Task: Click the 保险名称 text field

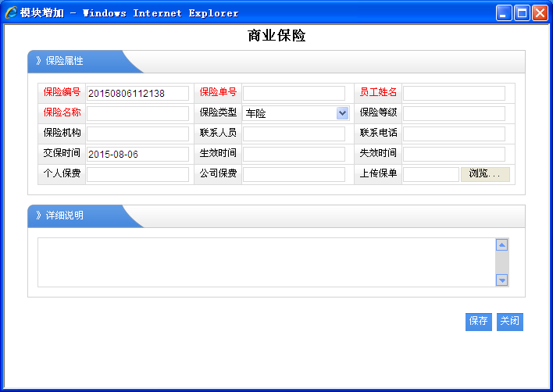Action: point(137,114)
